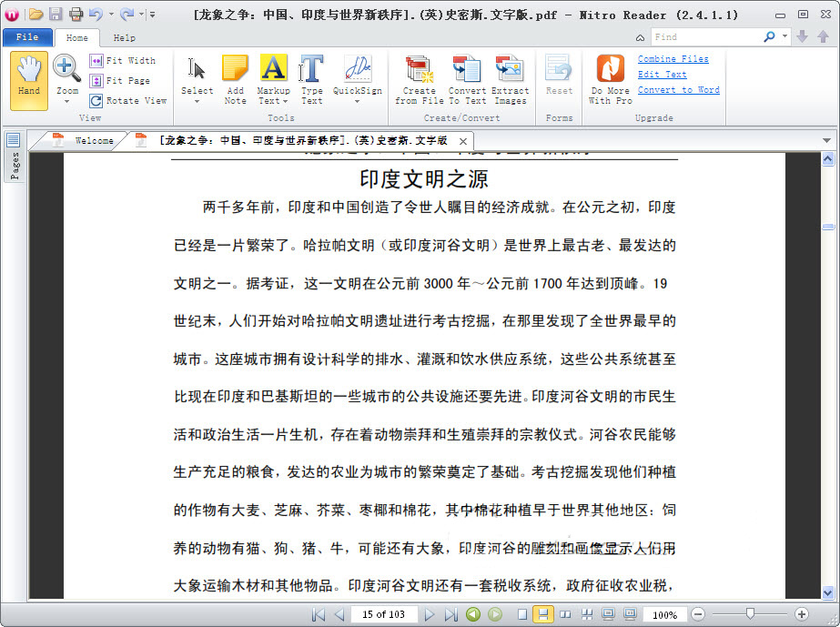
Task: Click the Convert to Word link
Action: point(678,90)
